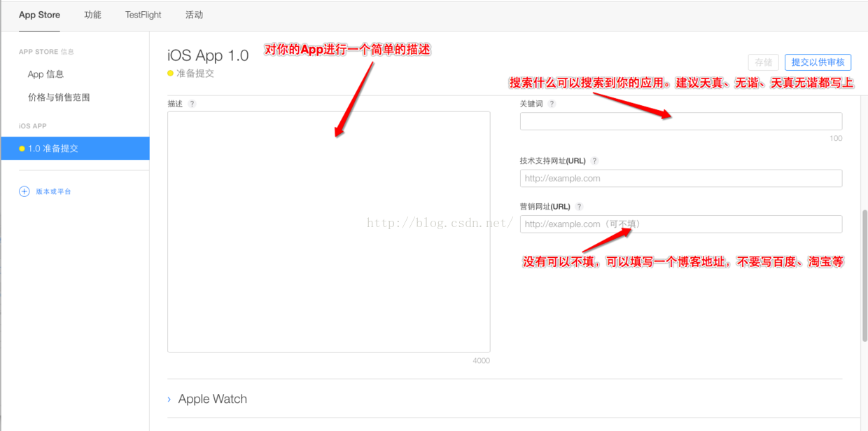Select App 信息 in sidebar
The width and height of the screenshot is (868, 431).
point(46,74)
